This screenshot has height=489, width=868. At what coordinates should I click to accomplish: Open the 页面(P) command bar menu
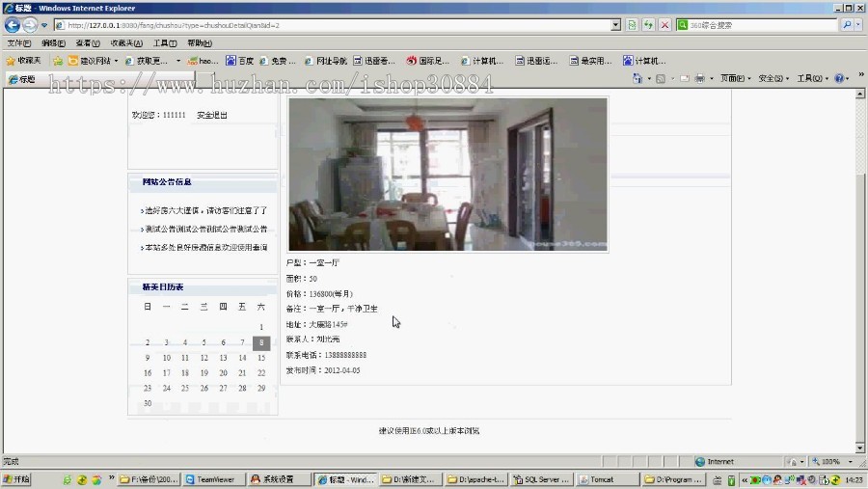pyautogui.click(x=735, y=79)
